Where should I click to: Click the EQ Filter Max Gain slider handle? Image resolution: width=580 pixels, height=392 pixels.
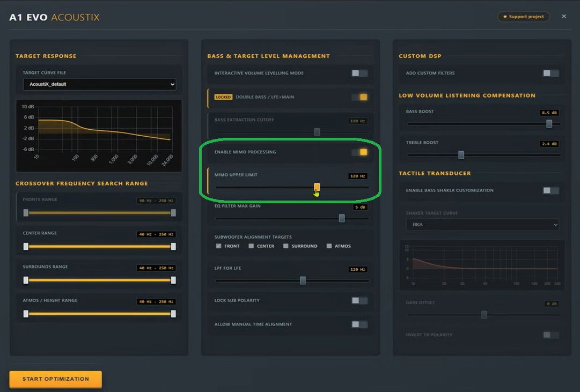pos(342,218)
